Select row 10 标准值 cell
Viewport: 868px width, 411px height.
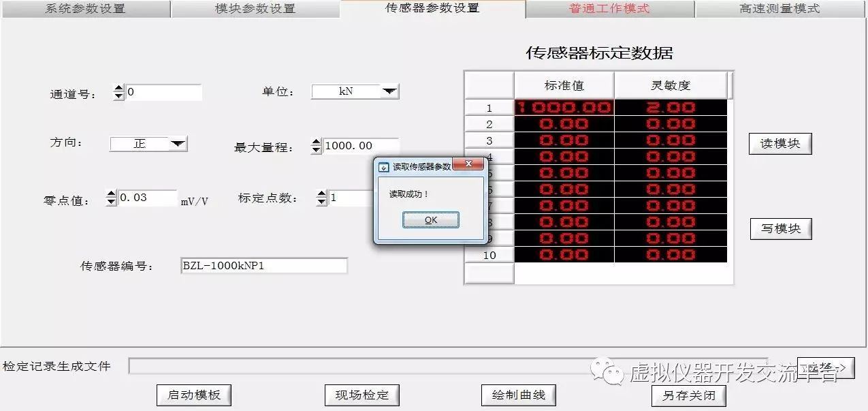[x=564, y=255]
